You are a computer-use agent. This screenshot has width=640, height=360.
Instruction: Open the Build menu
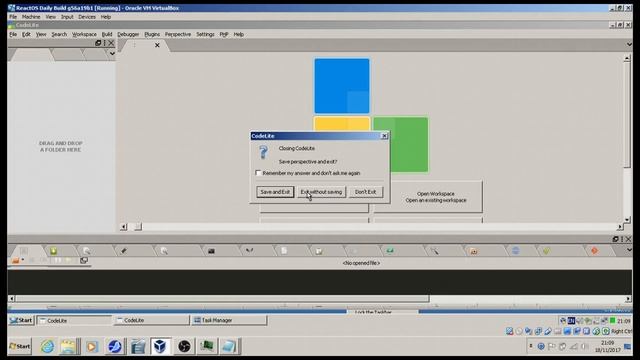(107, 34)
